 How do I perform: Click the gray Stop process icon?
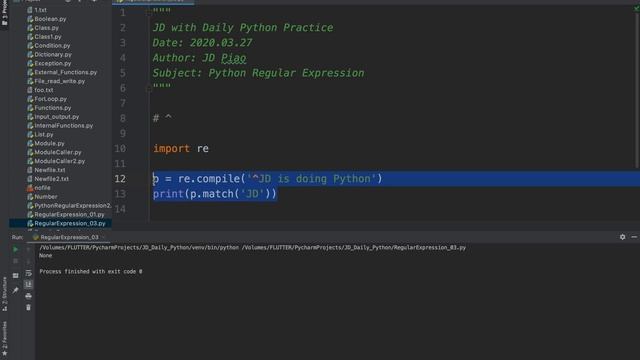pos(16,261)
